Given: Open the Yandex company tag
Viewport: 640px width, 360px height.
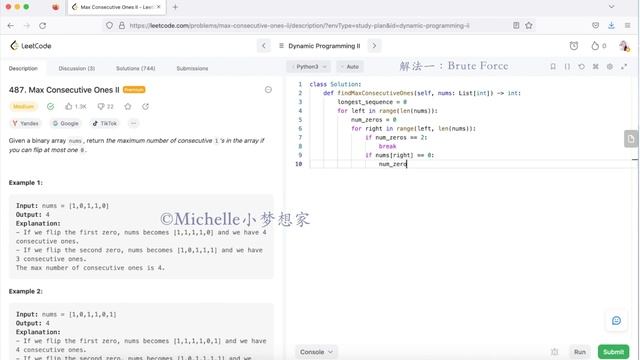Looking at the screenshot, I should pos(25,123).
